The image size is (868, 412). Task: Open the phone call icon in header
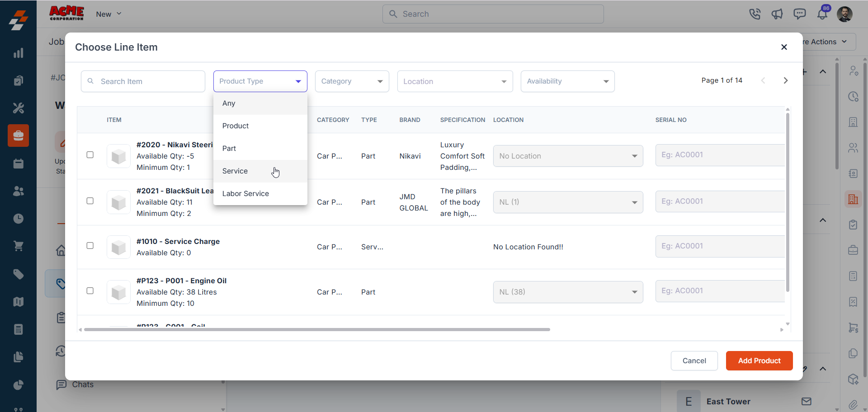click(x=755, y=14)
